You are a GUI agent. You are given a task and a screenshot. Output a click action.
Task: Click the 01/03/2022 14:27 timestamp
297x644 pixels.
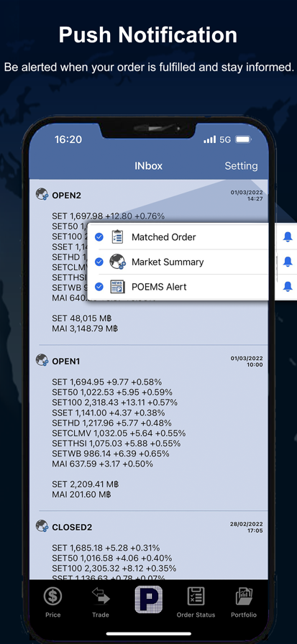coord(247,195)
